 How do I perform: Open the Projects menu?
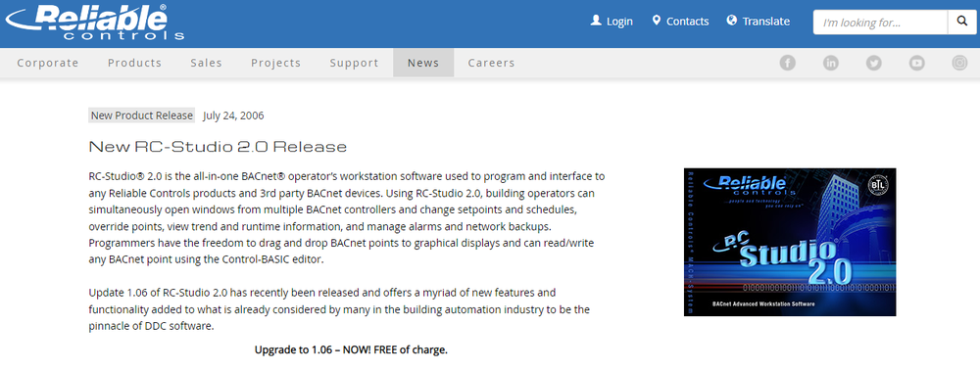[275, 63]
